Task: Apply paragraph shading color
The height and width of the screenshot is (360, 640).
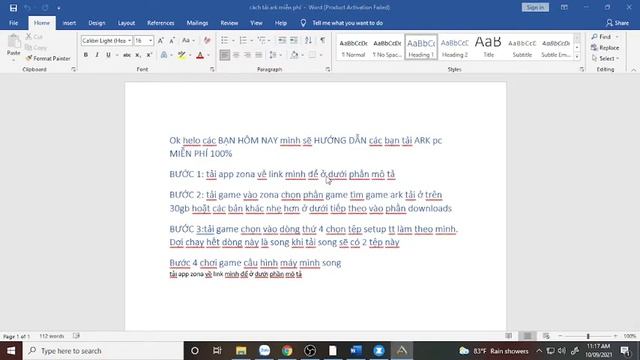Action: tap(294, 55)
